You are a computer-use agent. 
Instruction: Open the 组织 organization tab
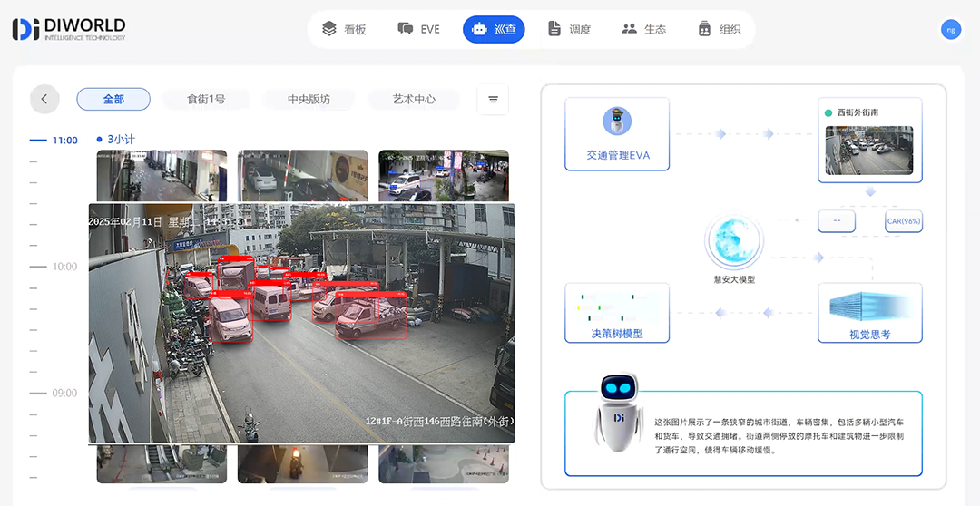point(719,29)
